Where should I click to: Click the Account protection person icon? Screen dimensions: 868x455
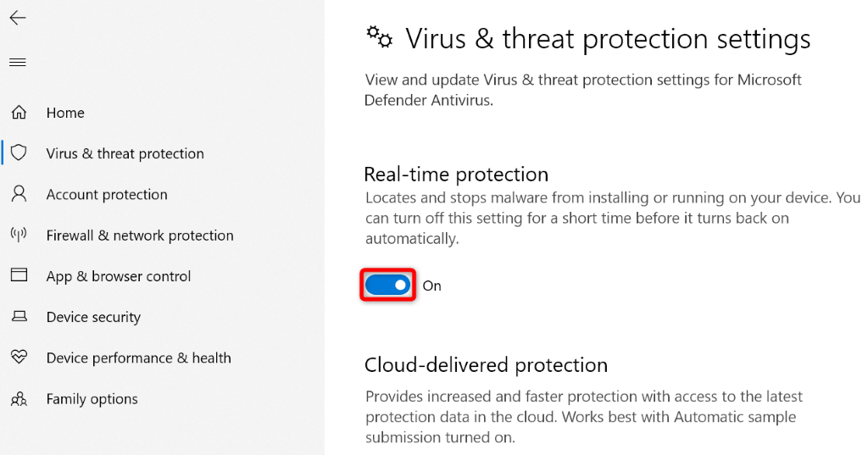[x=19, y=194]
